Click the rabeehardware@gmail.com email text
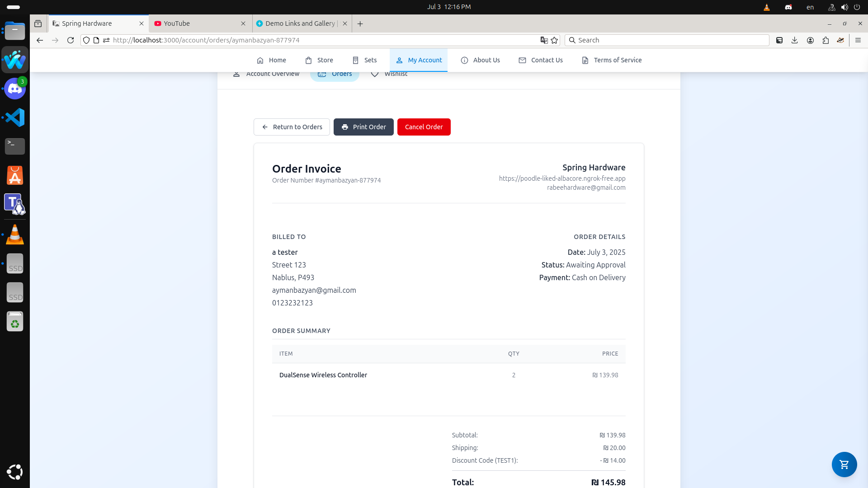 pyautogui.click(x=586, y=188)
